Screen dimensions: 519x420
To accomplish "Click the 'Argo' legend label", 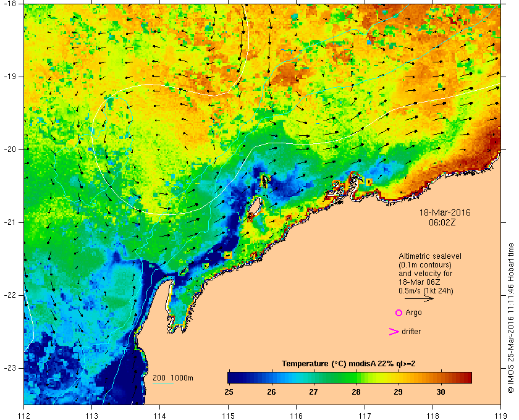I will point(413,313).
